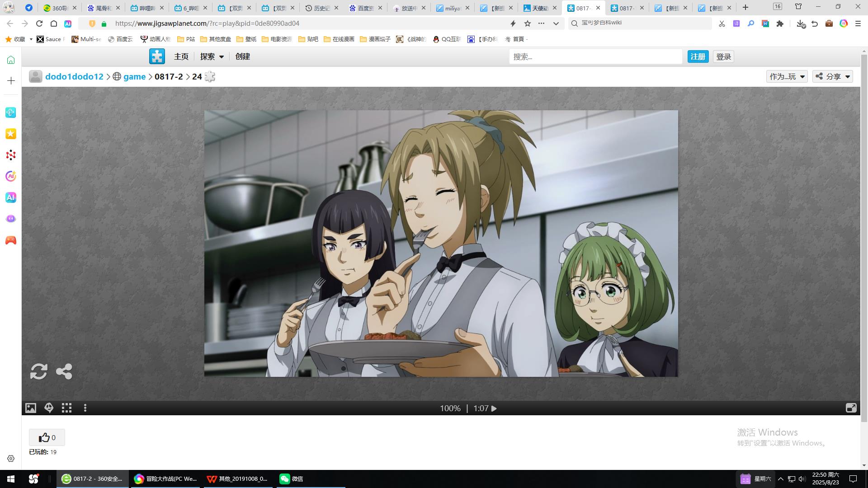This screenshot has height=488, width=868.
Task: Open the dodo1dodo12 user profile link
Action: [x=74, y=77]
